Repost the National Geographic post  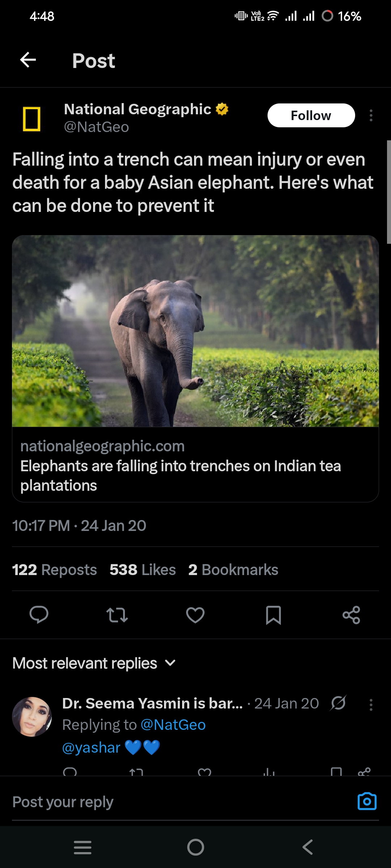(117, 614)
